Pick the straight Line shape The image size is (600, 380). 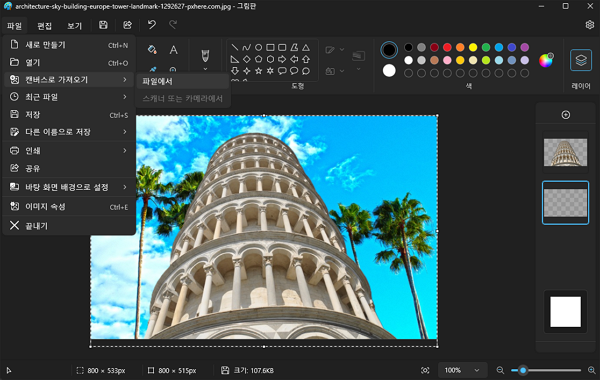[235, 47]
